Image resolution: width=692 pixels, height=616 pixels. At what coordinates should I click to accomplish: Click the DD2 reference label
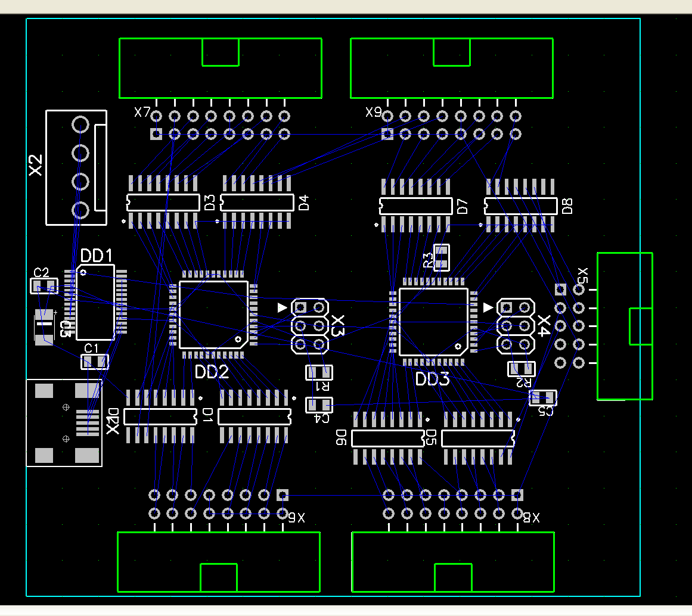[x=212, y=372]
